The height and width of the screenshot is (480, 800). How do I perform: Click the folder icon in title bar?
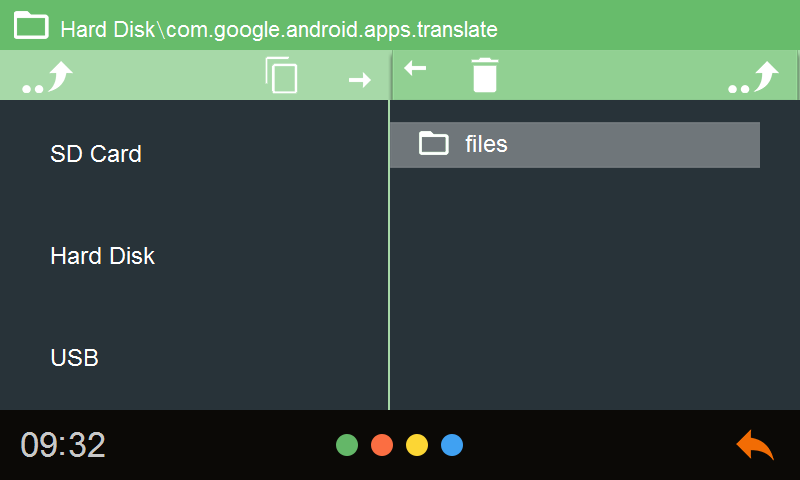31,25
